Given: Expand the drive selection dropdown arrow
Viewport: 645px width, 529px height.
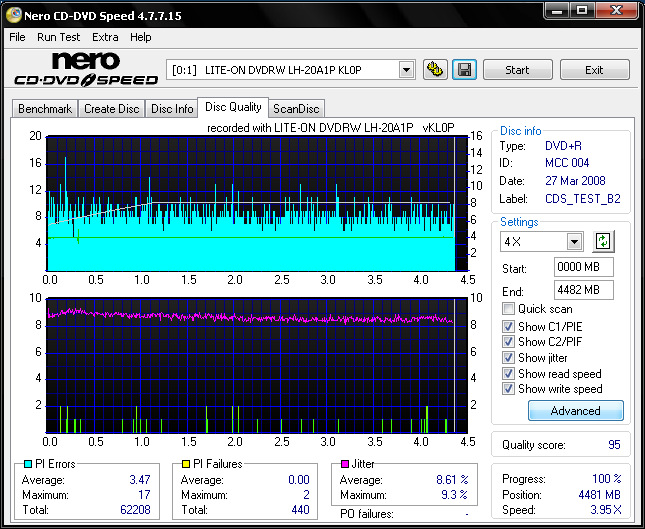Looking at the screenshot, I should click(x=406, y=70).
